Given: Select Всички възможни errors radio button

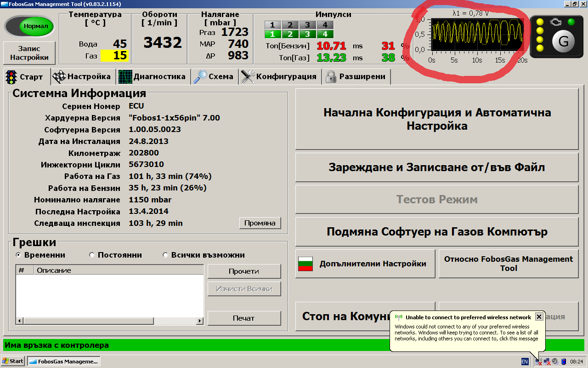Looking at the screenshot, I should click(x=165, y=255).
